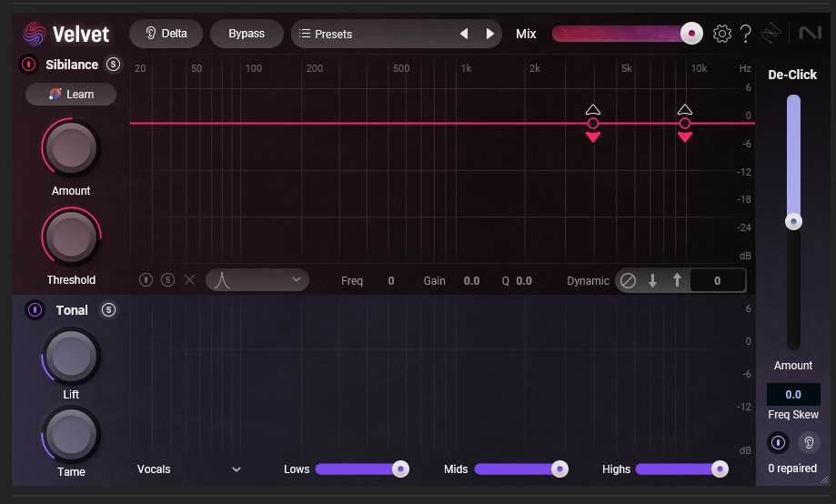Screen dimensions: 836x504
Task: Toggle the De-Click power button
Action: 778,443
